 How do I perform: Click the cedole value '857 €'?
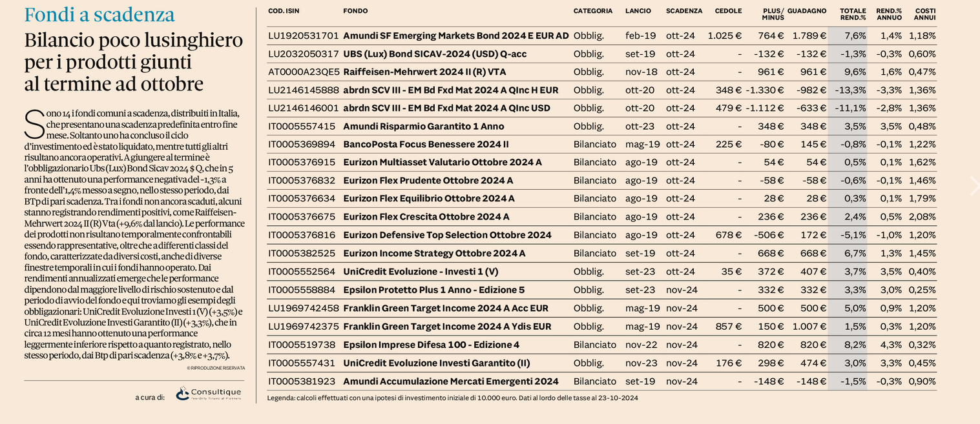729,327
